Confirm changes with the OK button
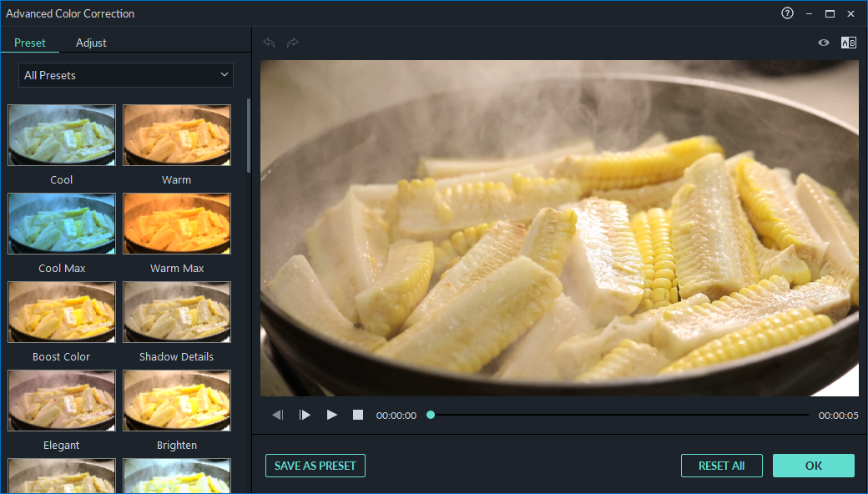 pos(813,466)
